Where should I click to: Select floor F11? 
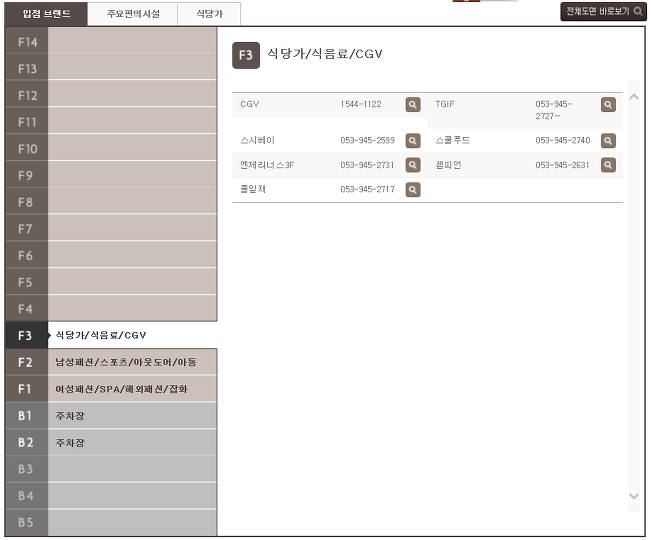click(111, 121)
